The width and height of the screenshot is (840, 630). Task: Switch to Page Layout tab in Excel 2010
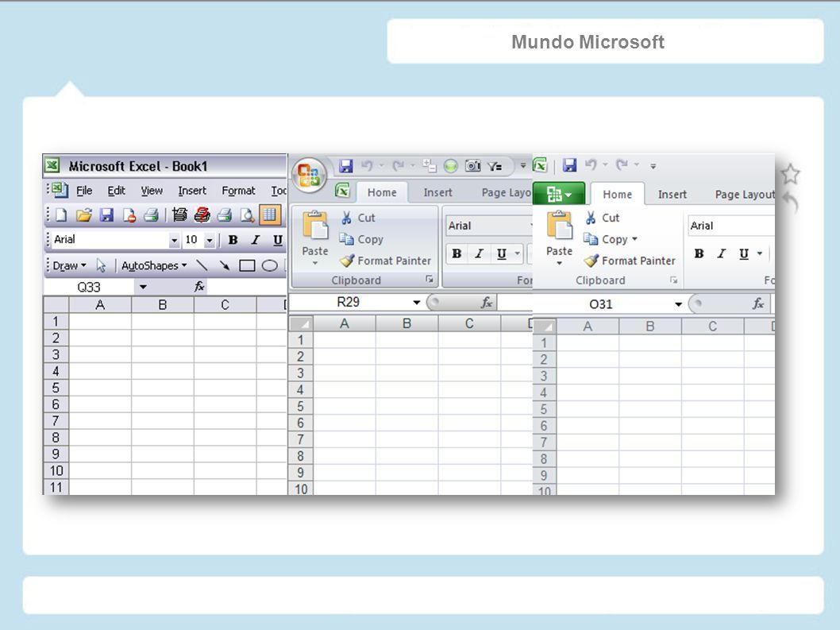pyautogui.click(x=745, y=195)
